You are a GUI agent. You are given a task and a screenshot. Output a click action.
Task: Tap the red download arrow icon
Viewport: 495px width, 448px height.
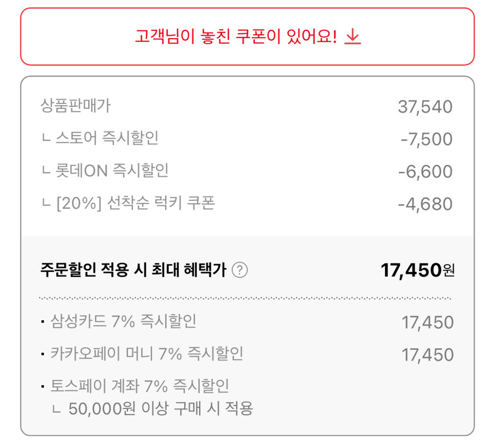(x=353, y=37)
